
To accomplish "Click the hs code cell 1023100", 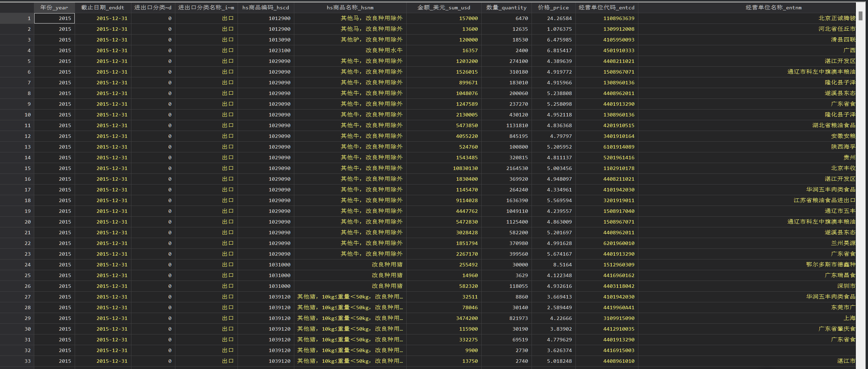I will tap(266, 50).
